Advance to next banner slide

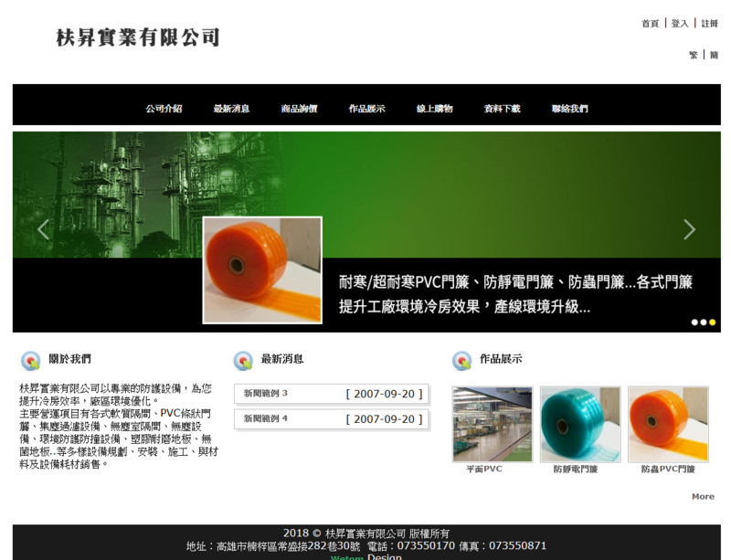(690, 229)
